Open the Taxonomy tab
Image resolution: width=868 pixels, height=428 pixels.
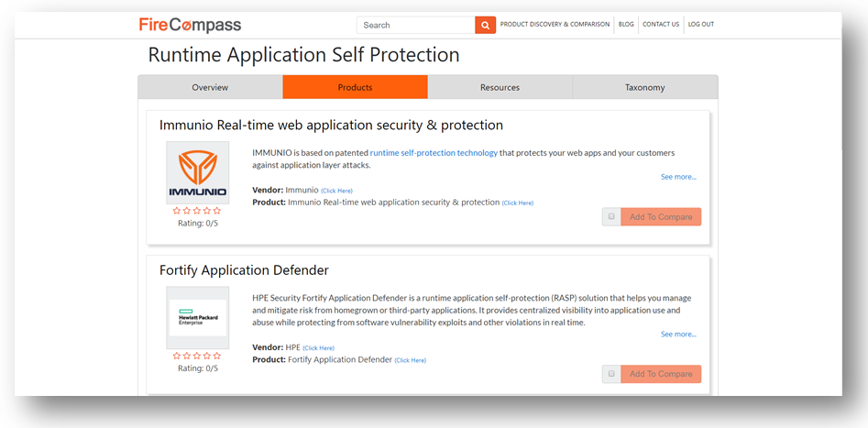click(x=645, y=87)
